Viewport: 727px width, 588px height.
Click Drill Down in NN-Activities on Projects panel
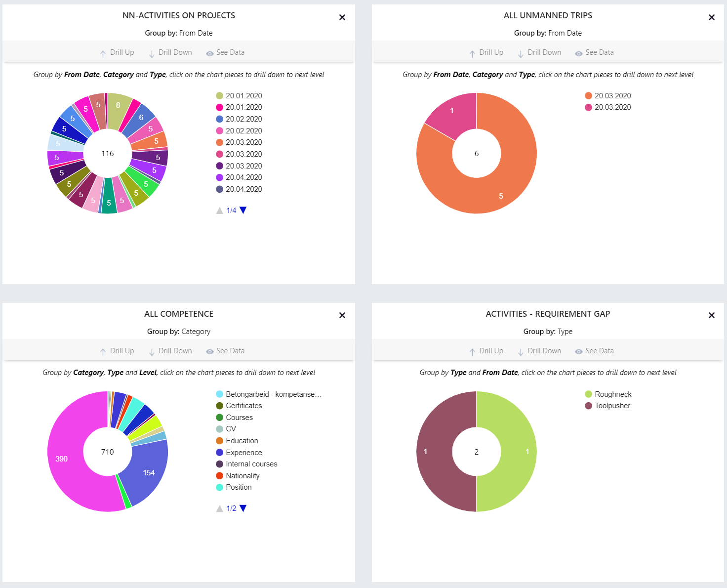point(170,53)
